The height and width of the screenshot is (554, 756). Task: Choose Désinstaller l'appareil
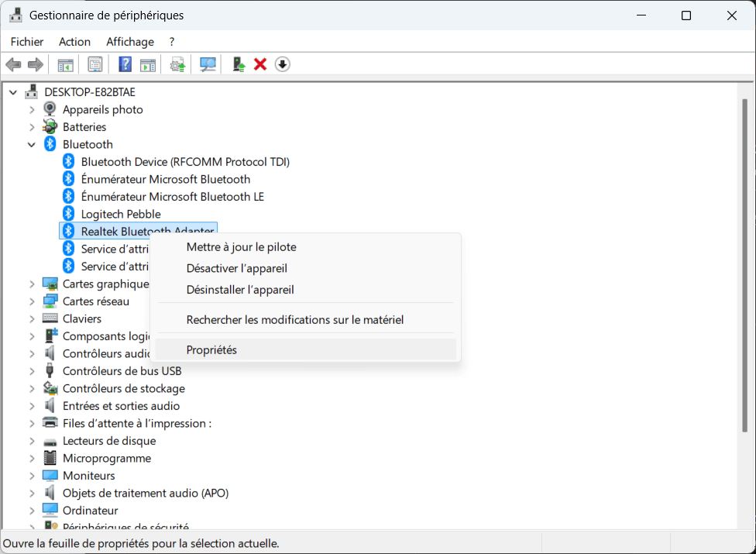pyautogui.click(x=304, y=289)
